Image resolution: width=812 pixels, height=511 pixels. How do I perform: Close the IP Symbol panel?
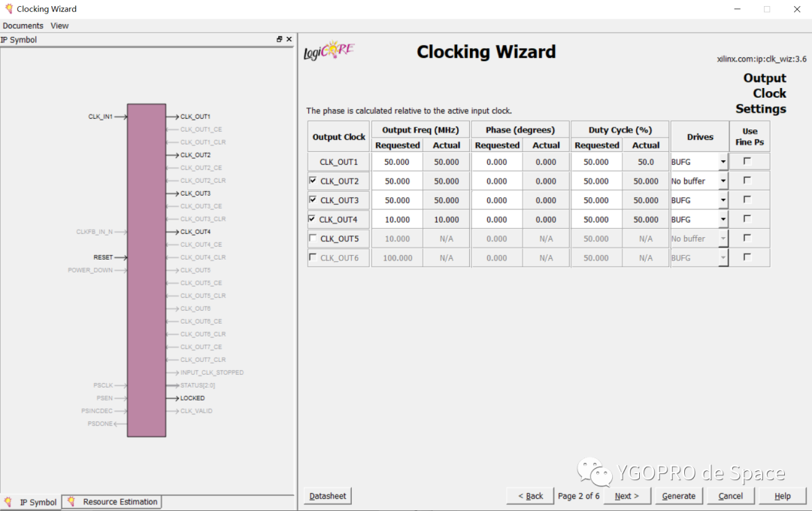coord(289,39)
